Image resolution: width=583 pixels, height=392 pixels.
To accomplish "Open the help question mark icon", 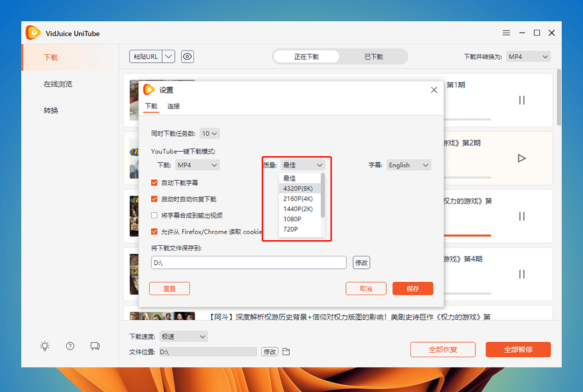I will 70,346.
